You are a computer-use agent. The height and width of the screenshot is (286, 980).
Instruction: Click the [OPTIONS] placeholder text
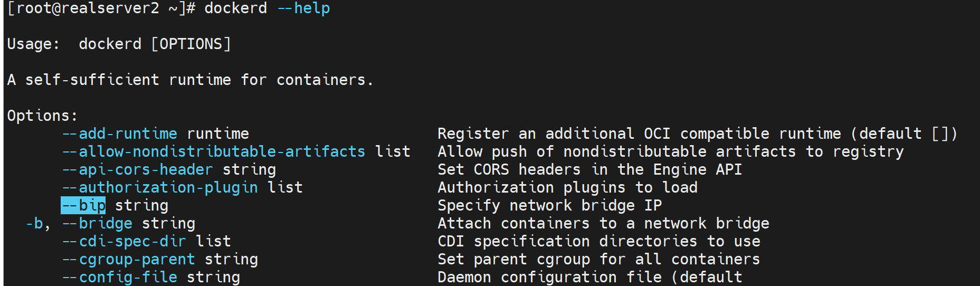[191, 44]
